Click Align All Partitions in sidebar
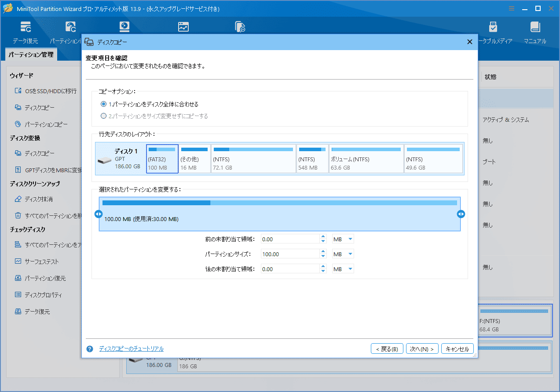 [x=48, y=245]
